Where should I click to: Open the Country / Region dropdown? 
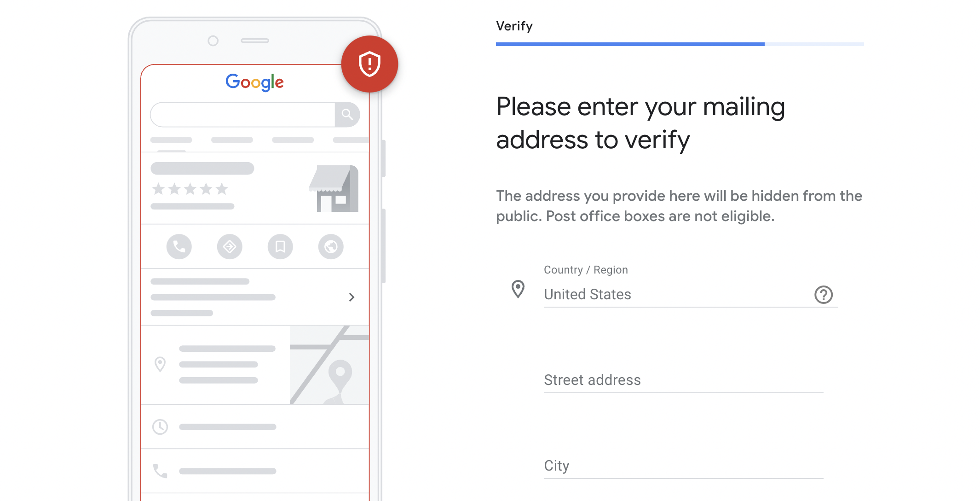pyautogui.click(x=676, y=295)
